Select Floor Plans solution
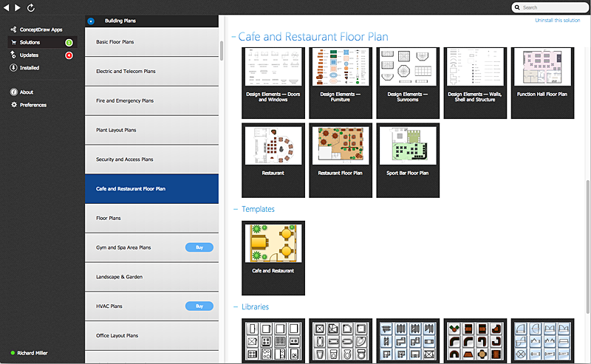Screen dimensions: 591x364 (151, 218)
